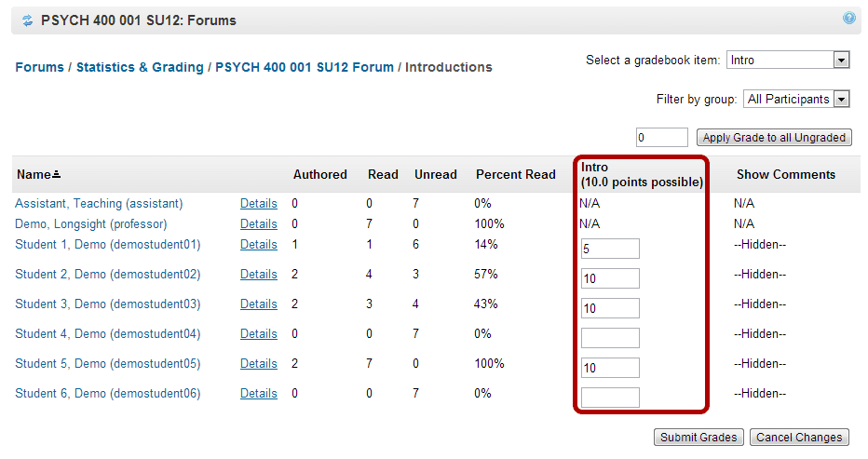
Task: Open the gradebook item dropdown arrow
Action: [x=841, y=60]
